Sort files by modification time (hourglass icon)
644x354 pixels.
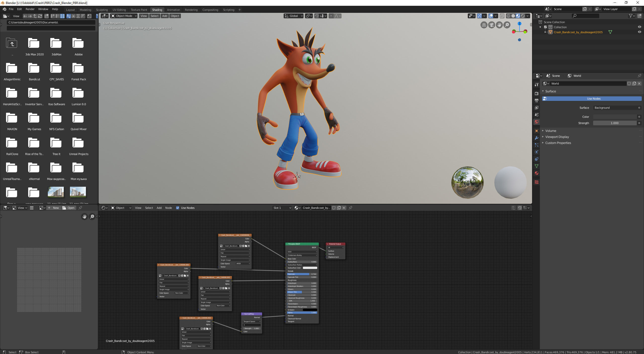tap(78, 16)
